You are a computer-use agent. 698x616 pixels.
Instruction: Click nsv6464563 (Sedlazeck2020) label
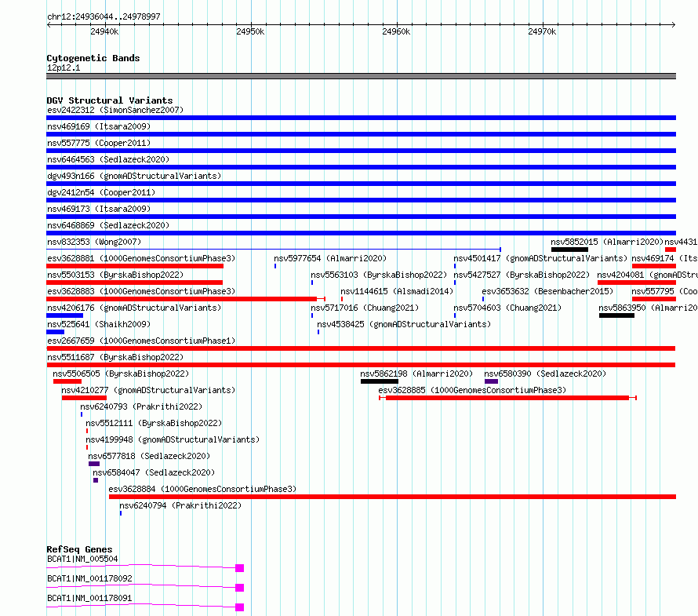[108, 159]
